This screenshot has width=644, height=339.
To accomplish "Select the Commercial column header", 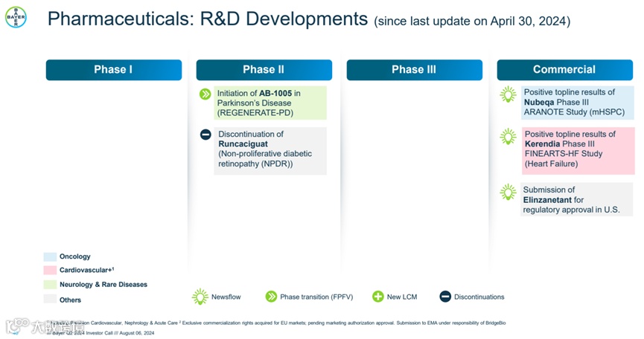I will tap(565, 70).
